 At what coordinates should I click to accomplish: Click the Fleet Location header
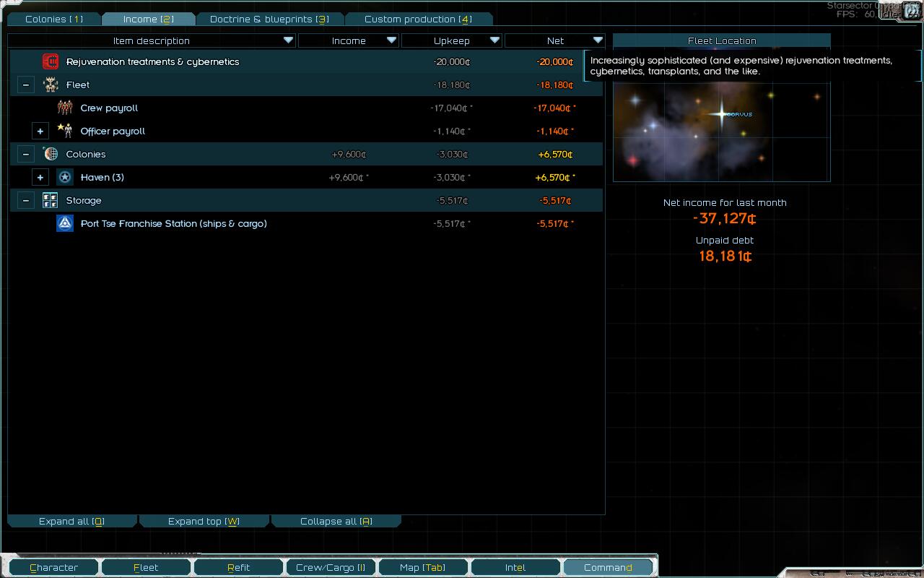722,40
